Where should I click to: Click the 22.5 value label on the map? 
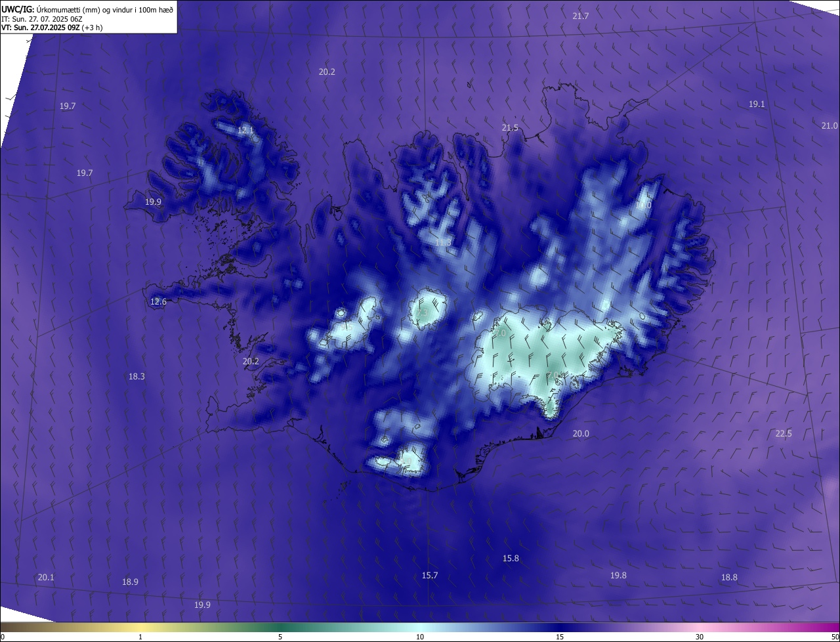pos(784,433)
